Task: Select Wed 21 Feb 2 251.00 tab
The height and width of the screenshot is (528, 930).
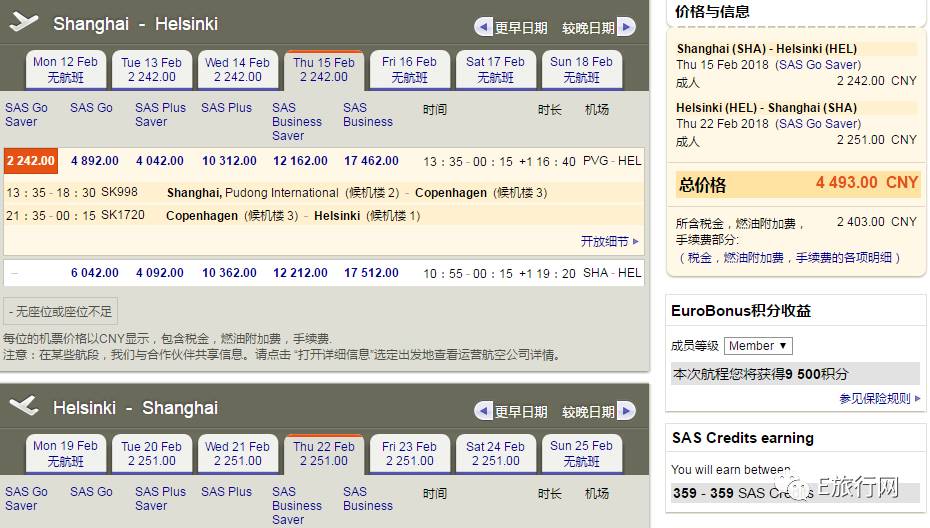Action: pos(237,453)
